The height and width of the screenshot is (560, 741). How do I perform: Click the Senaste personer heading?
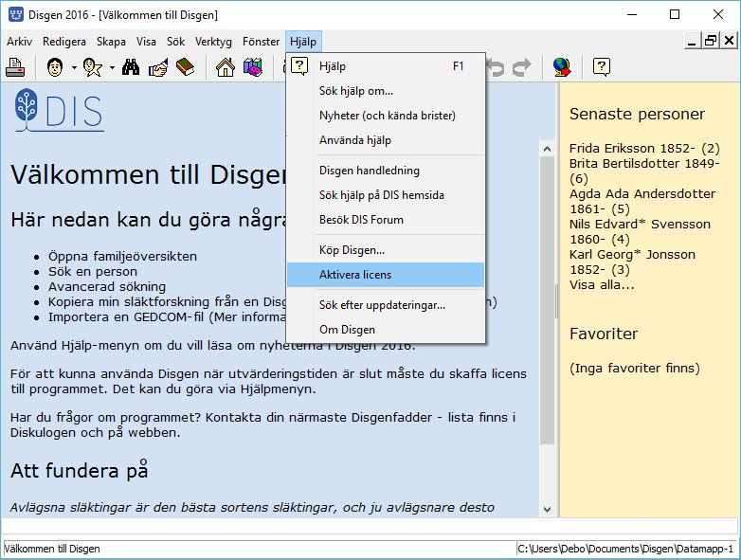point(637,114)
